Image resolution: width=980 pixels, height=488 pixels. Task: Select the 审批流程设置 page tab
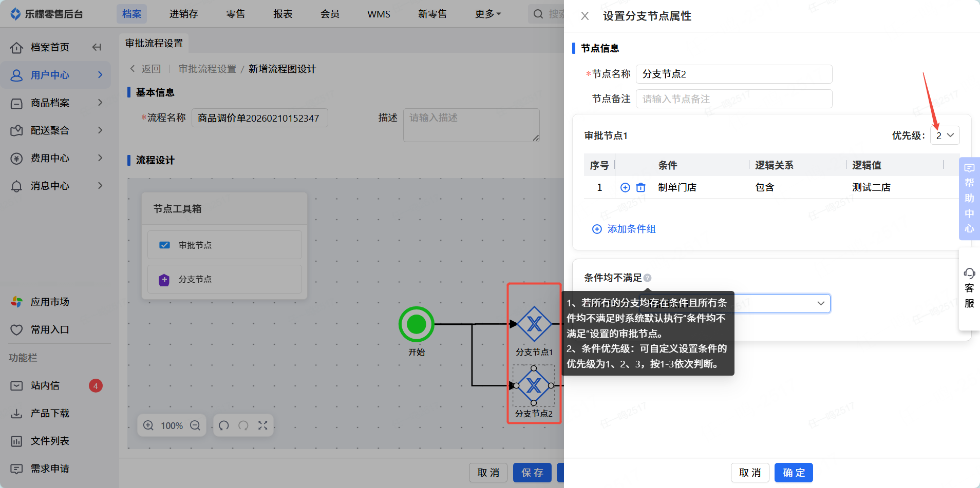coord(154,43)
